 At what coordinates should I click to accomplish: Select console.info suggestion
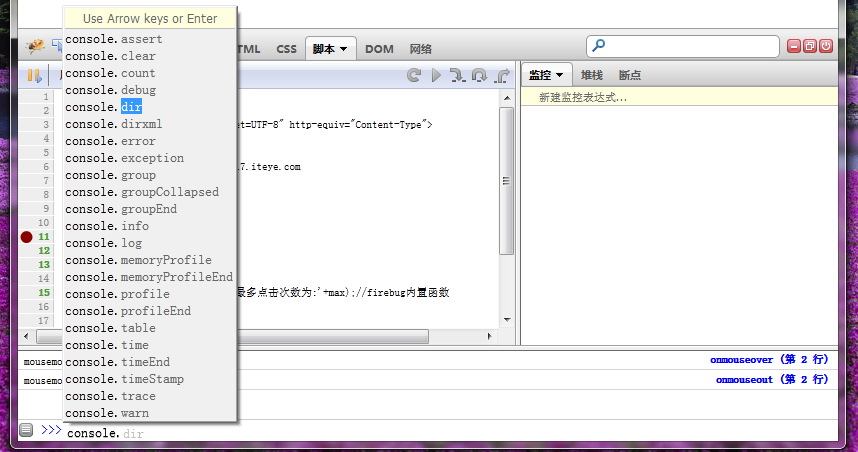150,226
